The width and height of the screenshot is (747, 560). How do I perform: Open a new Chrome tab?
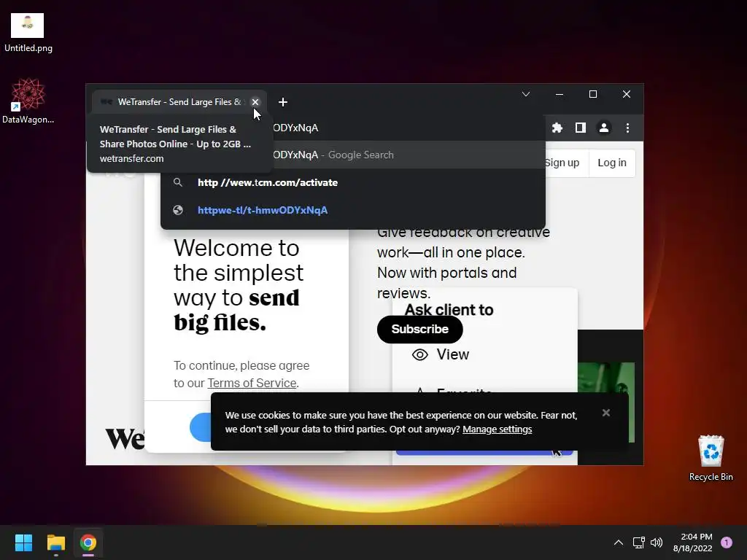coord(283,102)
